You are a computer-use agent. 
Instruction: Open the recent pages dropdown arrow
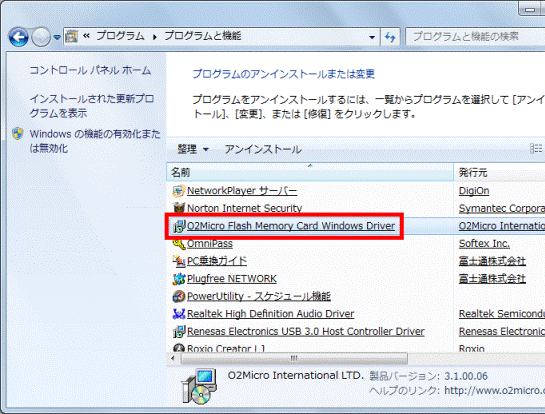[x=57, y=37]
